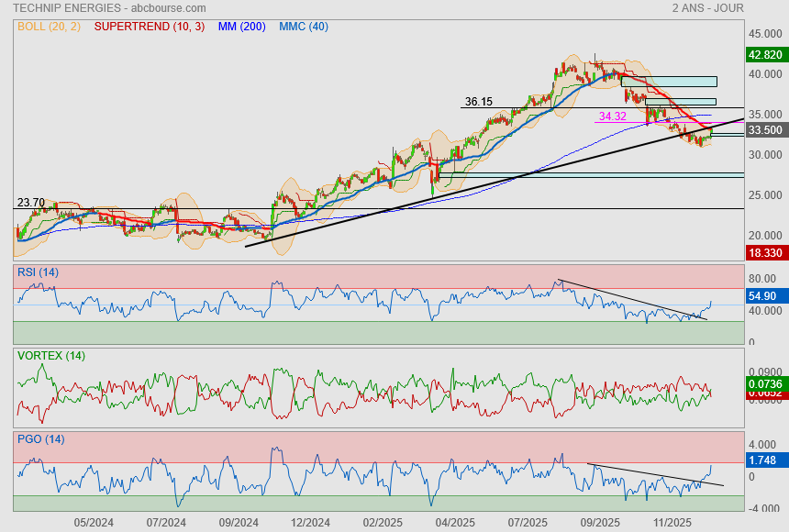Select the PGO (14) indicator title
The width and height of the screenshot is (789, 532).
pyautogui.click(x=40, y=438)
